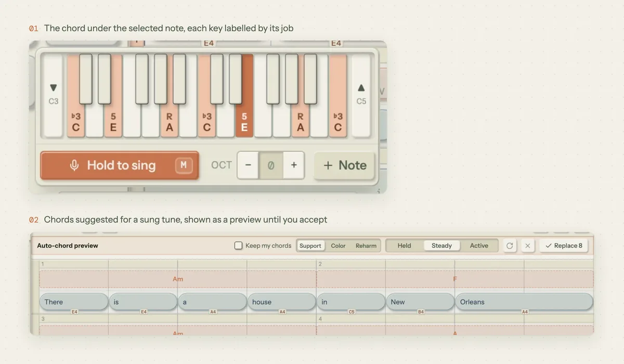Select the "house" lyric note
Screen dimensions: 624x364
(x=281, y=302)
